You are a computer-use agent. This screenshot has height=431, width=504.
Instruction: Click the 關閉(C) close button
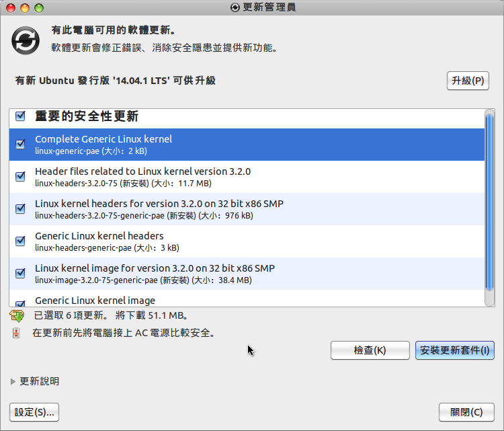pyautogui.click(x=466, y=412)
